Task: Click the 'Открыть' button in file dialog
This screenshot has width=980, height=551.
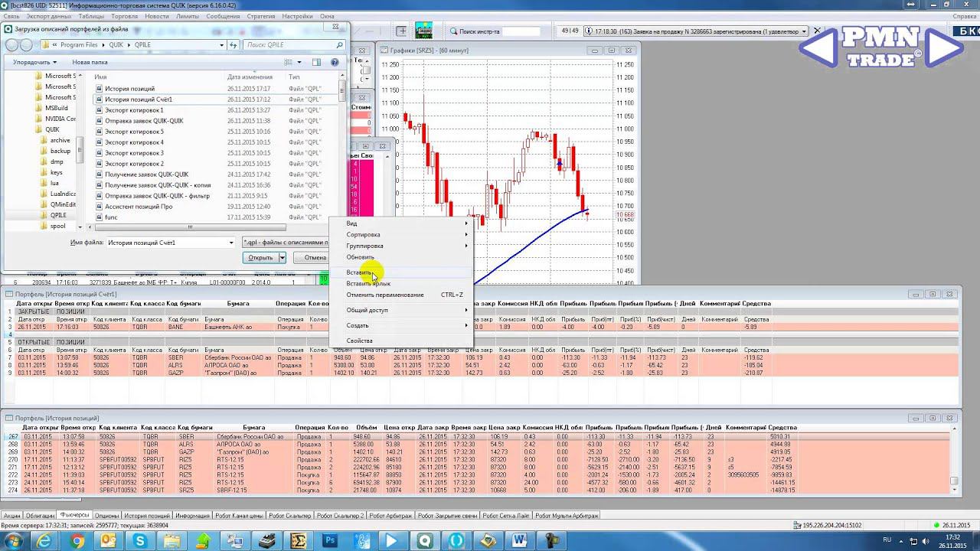Action: [260, 258]
